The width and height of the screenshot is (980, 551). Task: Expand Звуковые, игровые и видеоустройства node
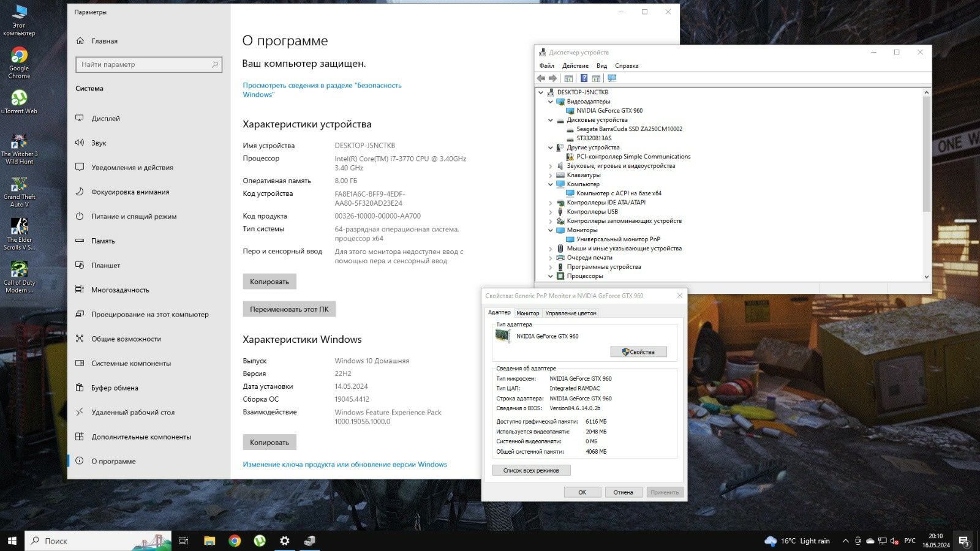pos(550,166)
